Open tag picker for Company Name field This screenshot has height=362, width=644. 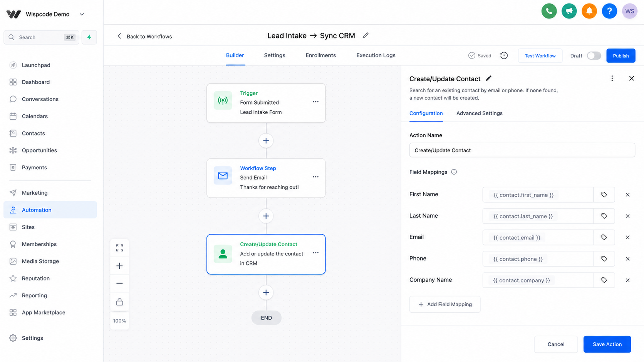(x=604, y=280)
